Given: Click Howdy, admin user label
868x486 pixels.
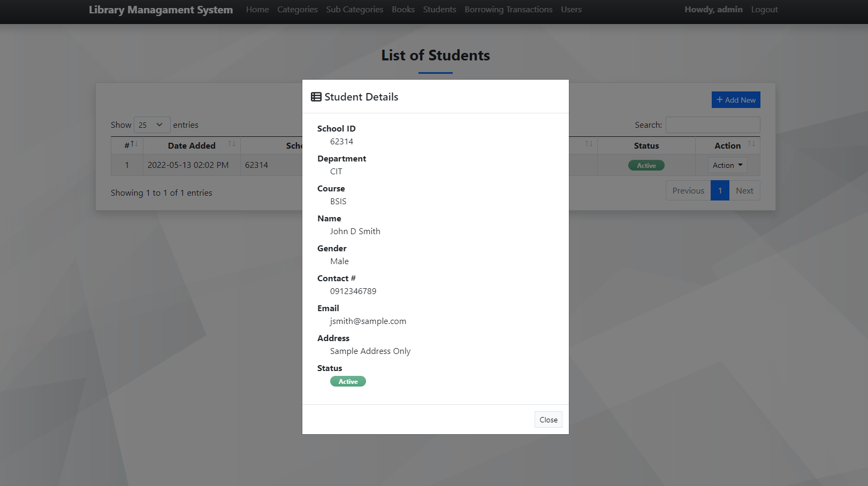Looking at the screenshot, I should [x=713, y=10].
